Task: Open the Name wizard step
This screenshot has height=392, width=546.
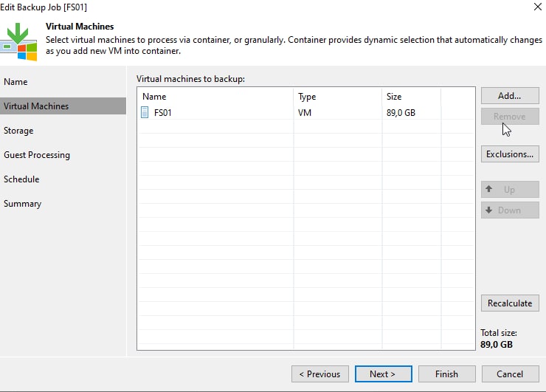Action: click(15, 82)
